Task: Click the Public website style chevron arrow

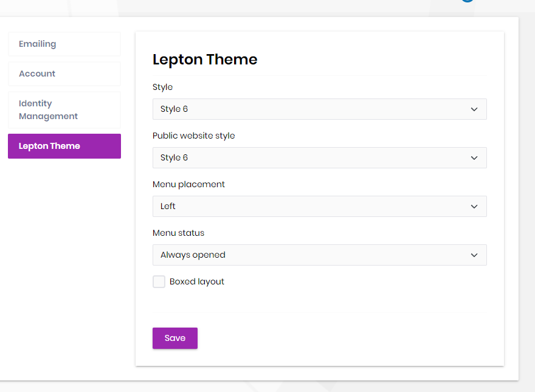Action: pyautogui.click(x=474, y=158)
